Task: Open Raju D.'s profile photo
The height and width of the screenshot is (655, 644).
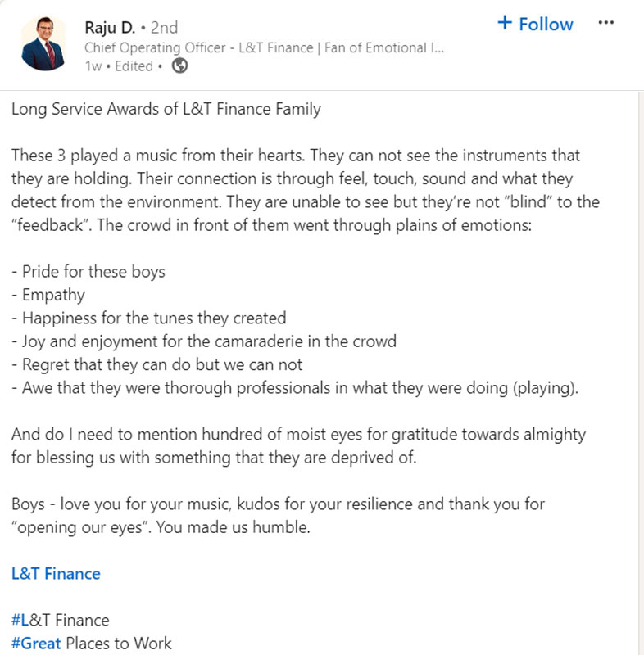Action: (x=43, y=43)
